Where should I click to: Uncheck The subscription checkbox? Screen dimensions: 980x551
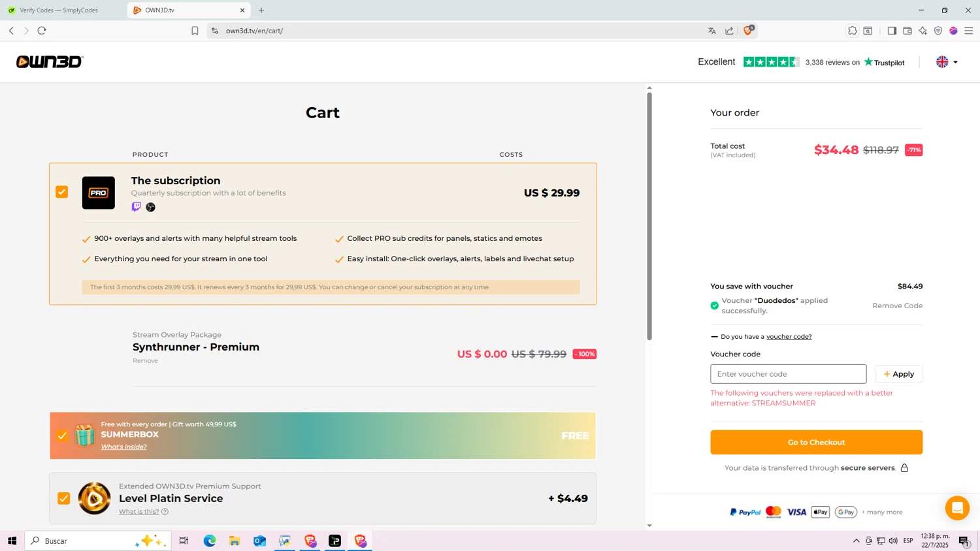coord(62,192)
